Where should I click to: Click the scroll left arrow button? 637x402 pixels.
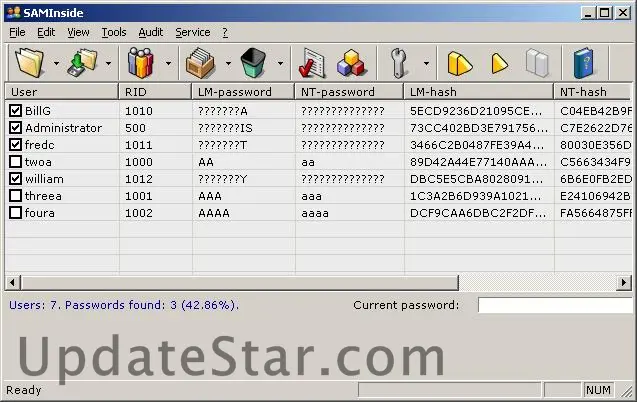[13, 282]
